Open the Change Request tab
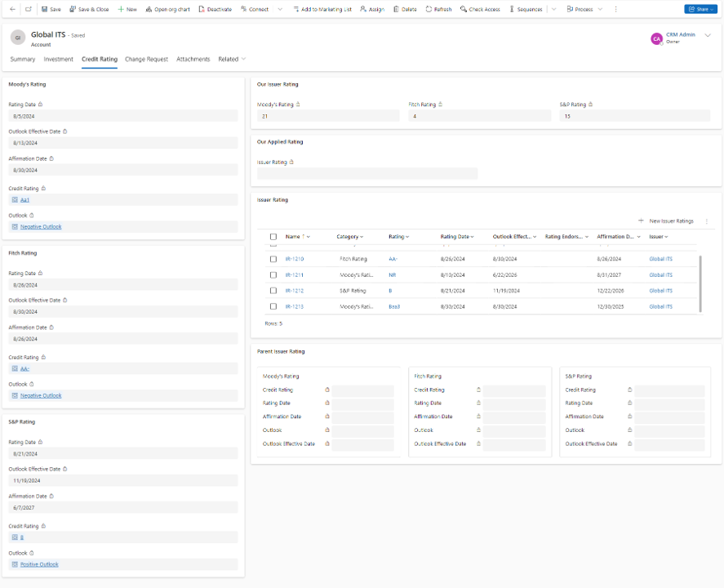The width and height of the screenshot is (724, 588). point(146,60)
